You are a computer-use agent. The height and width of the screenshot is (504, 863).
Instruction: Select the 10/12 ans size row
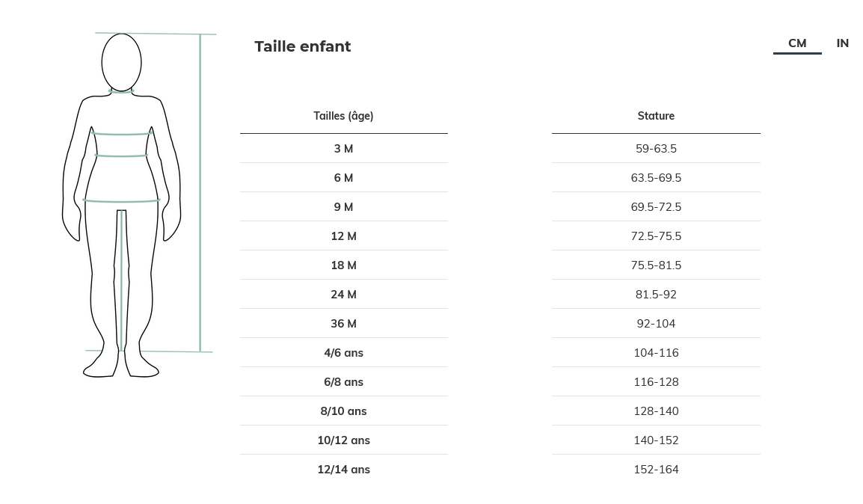coord(343,440)
